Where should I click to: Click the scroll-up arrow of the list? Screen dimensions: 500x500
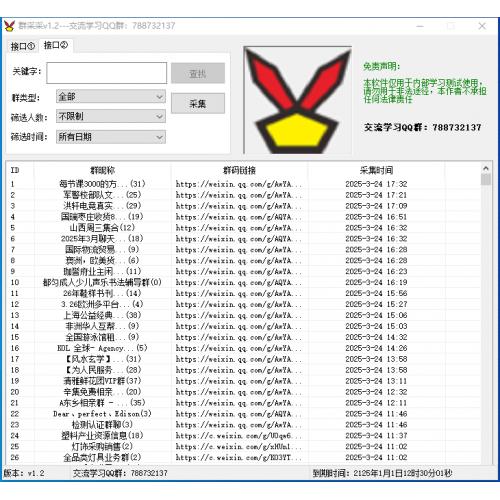[x=486, y=168]
